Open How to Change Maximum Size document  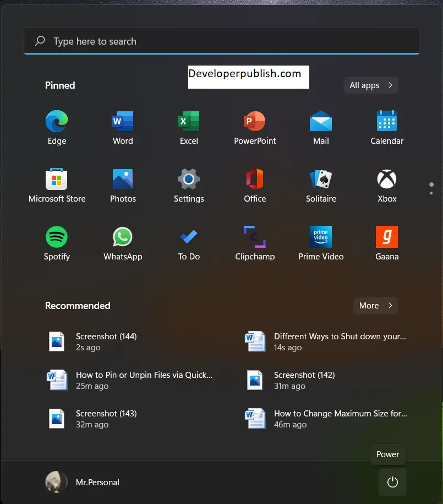point(327,419)
